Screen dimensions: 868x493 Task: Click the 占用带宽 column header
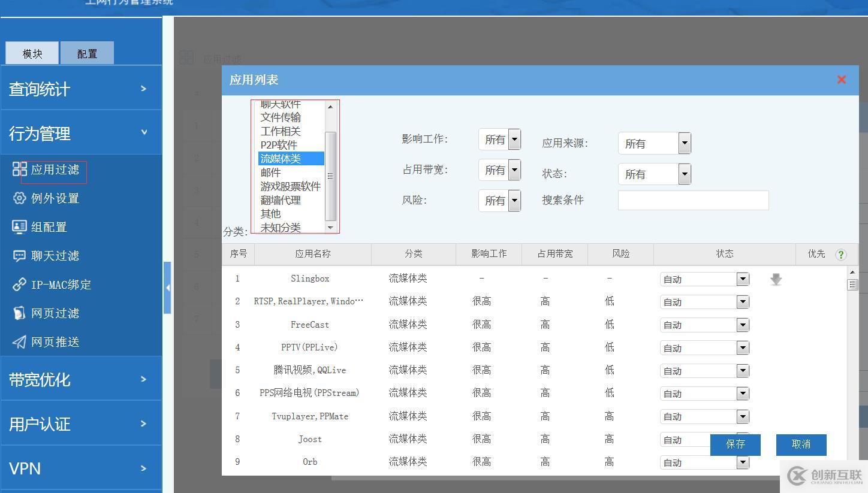(x=555, y=254)
